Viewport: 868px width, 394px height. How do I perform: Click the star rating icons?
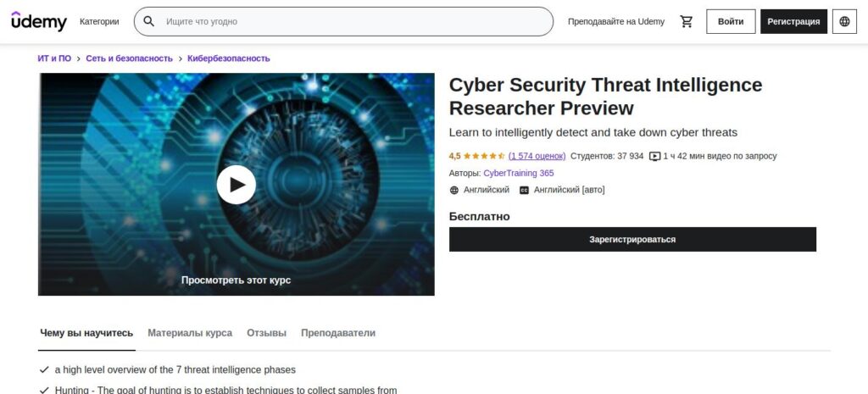[484, 156]
